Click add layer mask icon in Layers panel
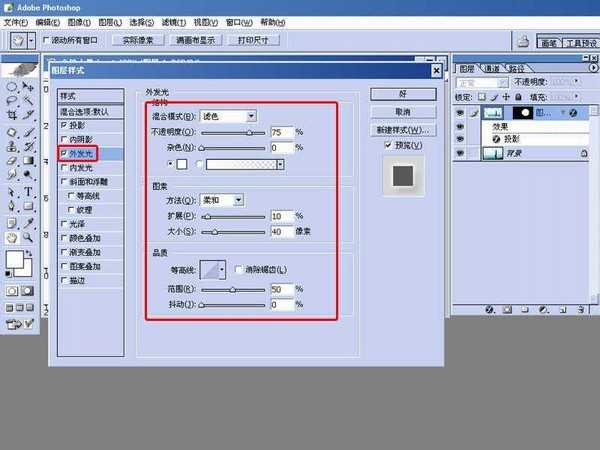The image size is (600, 450). (507, 309)
